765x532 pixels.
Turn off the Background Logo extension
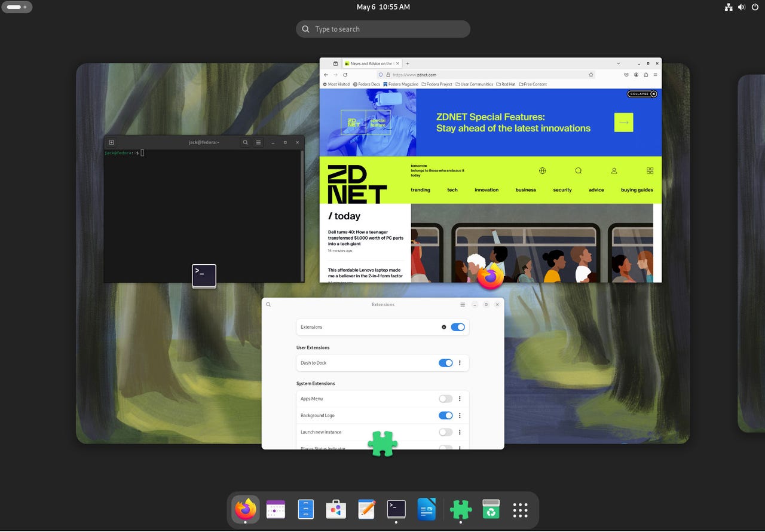446,415
